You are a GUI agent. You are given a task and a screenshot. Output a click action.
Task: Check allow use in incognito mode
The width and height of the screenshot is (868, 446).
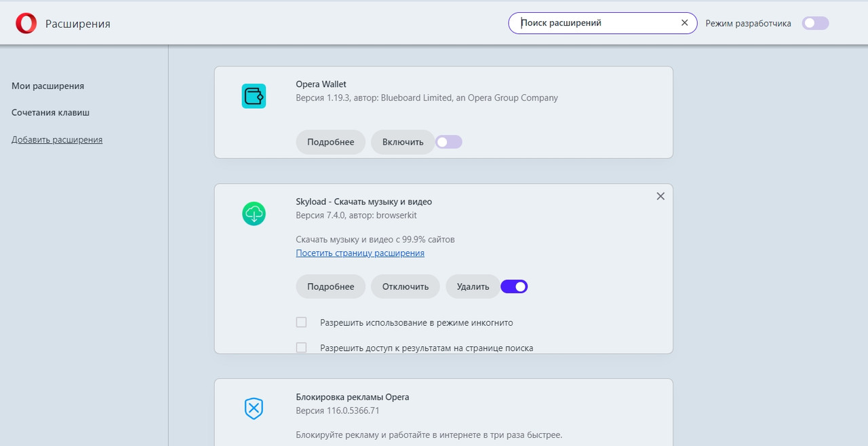coord(302,322)
